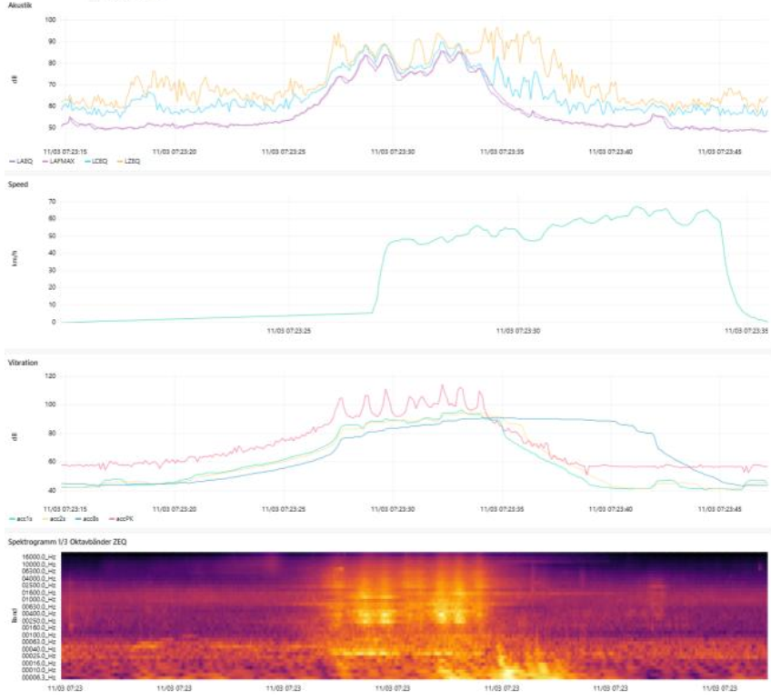Click the 02500.0_Hz band label
The height and width of the screenshot is (700, 771).
coord(38,585)
